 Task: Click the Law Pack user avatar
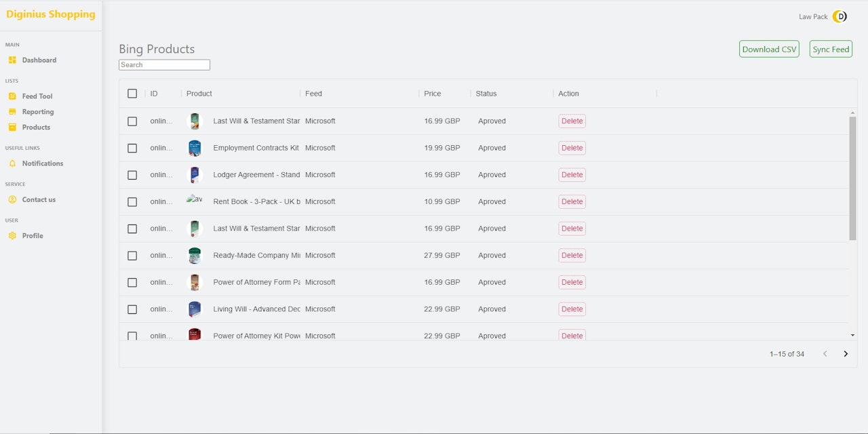(x=840, y=16)
